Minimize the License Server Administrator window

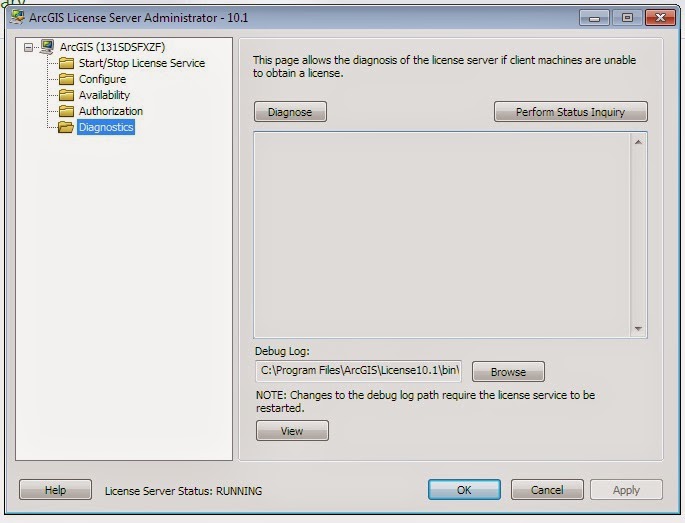594,18
